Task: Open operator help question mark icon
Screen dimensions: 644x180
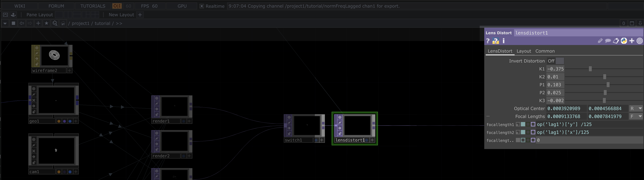Action: [488, 41]
